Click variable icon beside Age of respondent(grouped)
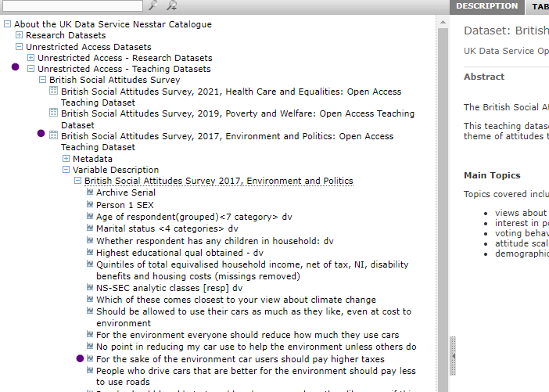The image size is (549, 392). point(90,216)
